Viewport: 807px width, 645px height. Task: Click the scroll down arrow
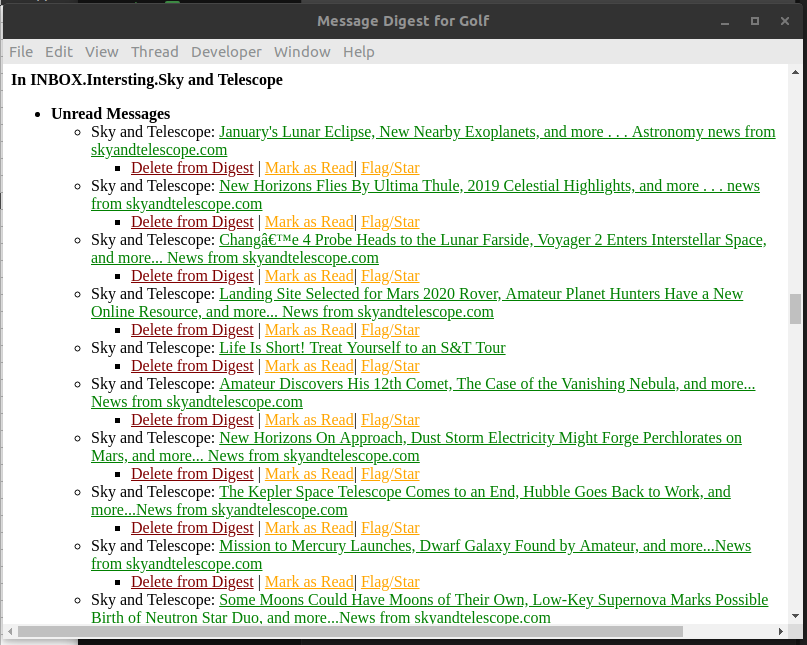(795, 616)
